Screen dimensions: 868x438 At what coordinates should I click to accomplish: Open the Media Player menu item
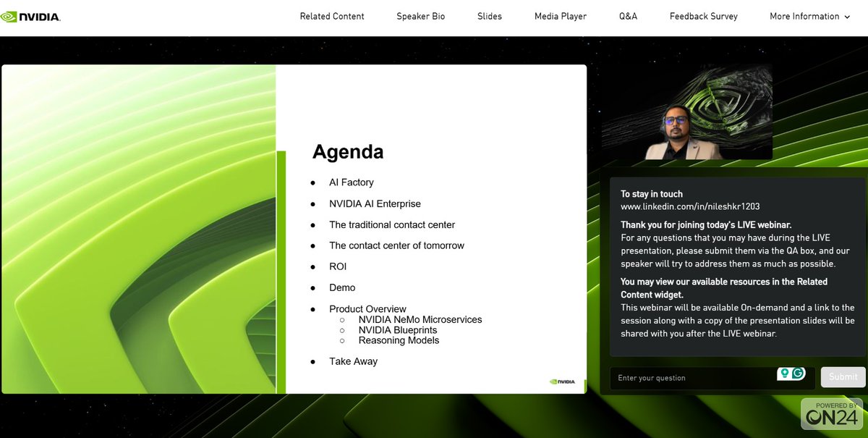[x=561, y=16]
